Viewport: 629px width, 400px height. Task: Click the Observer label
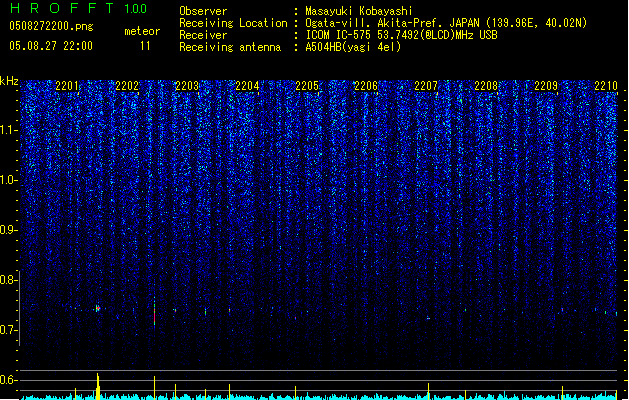(203, 11)
